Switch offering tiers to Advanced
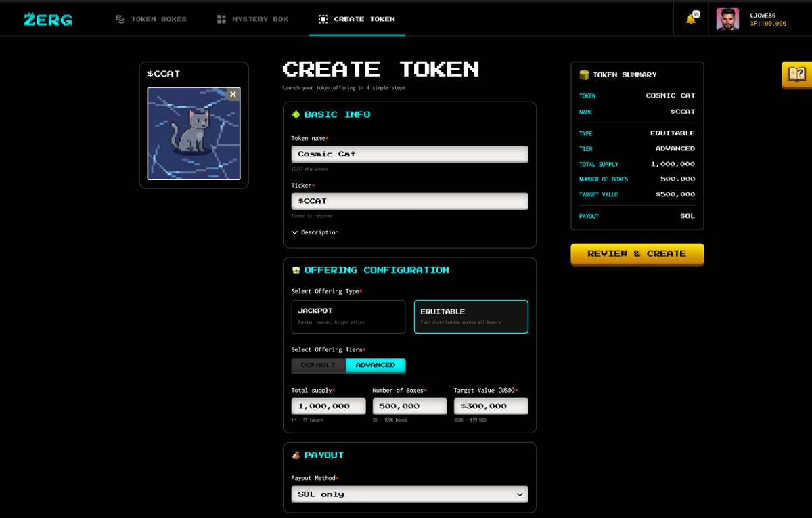Viewport: 812px width, 518px height. pos(376,365)
